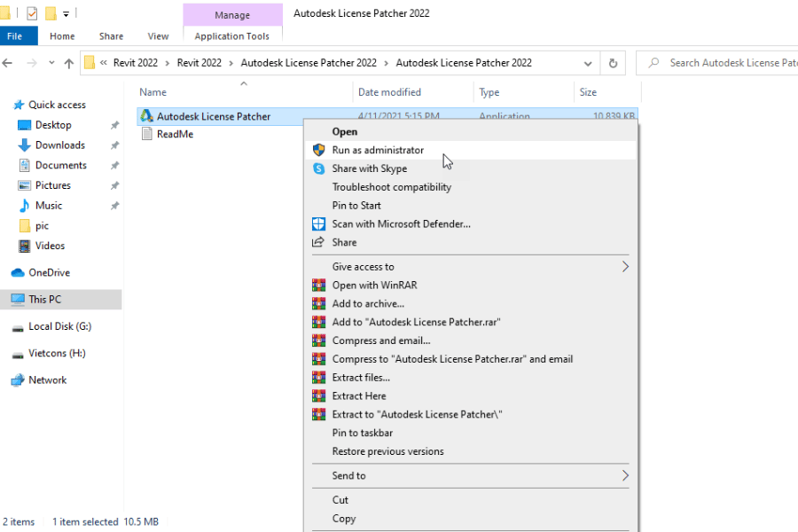Screen dimensions: 798x532
Task: Click the Autodesk License Patcher application icon
Action: coord(147,116)
